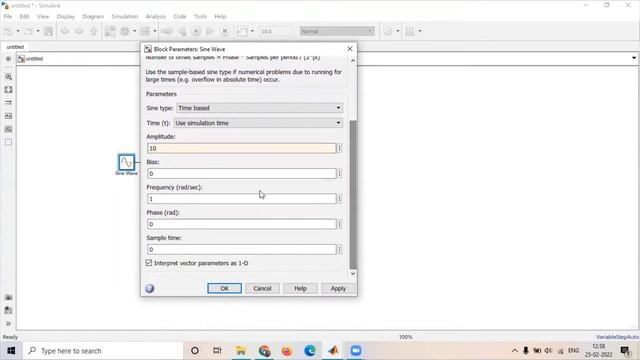The width and height of the screenshot is (640, 360).
Task: Click the simulation stop time field
Action: pyautogui.click(x=275, y=31)
